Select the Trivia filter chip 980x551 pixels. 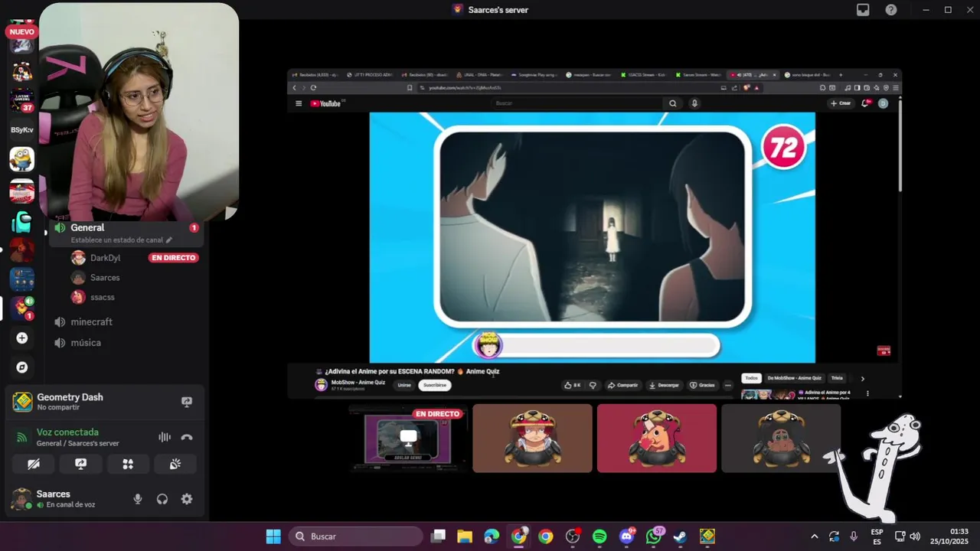(837, 378)
